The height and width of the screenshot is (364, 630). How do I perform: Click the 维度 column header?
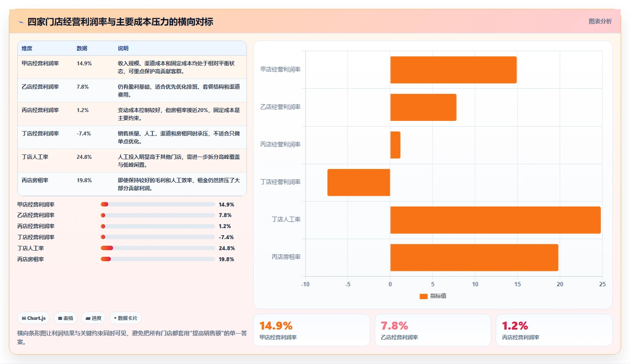[27, 49]
